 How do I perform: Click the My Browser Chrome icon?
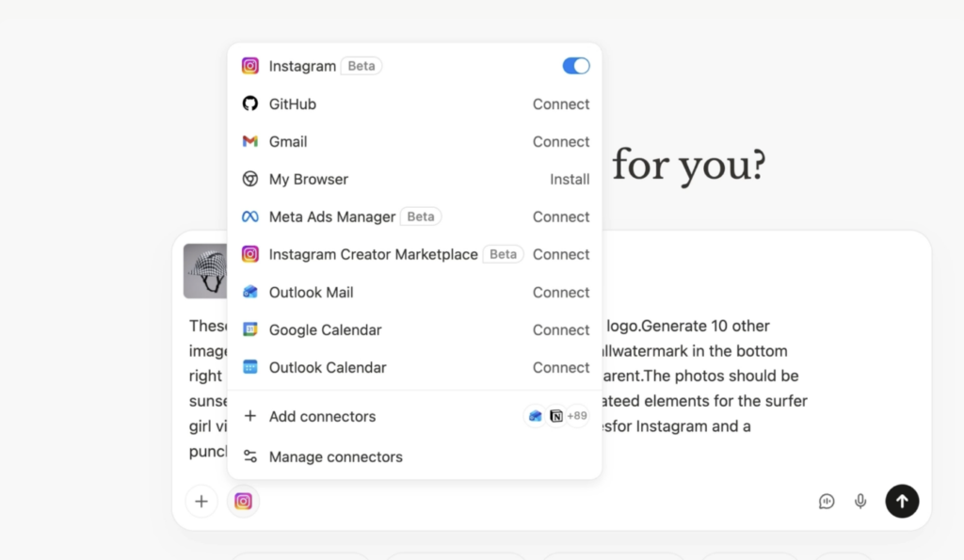(x=250, y=179)
